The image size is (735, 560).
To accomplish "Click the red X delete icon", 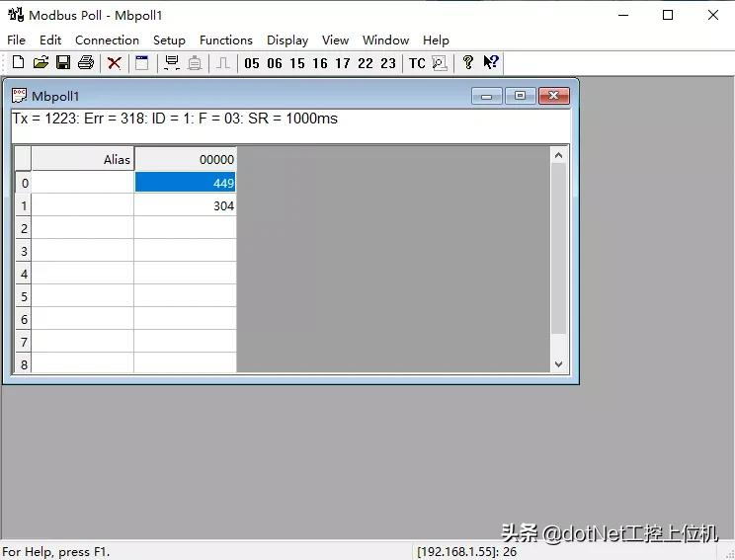I will click(115, 63).
